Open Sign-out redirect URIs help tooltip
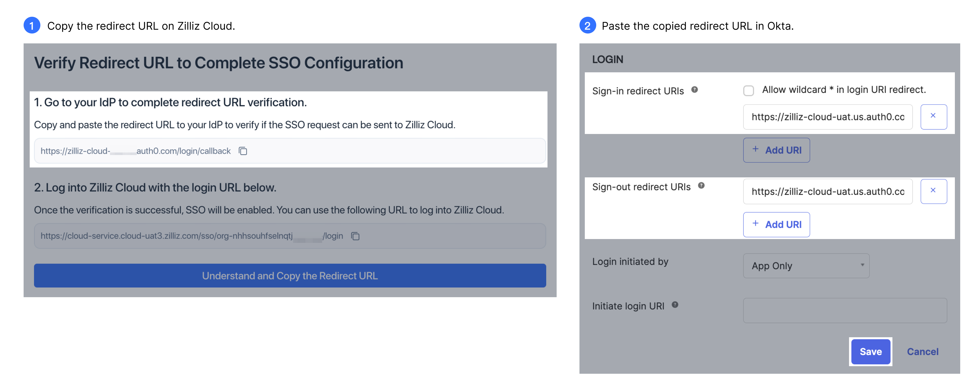 [x=701, y=185]
